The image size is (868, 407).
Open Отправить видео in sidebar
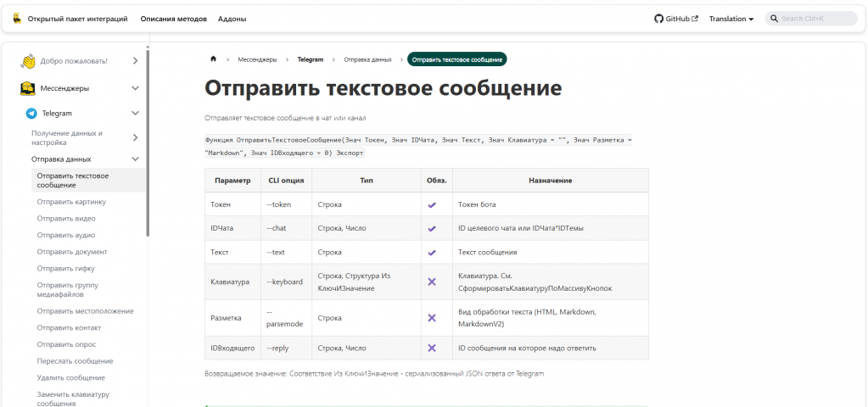[x=66, y=219]
